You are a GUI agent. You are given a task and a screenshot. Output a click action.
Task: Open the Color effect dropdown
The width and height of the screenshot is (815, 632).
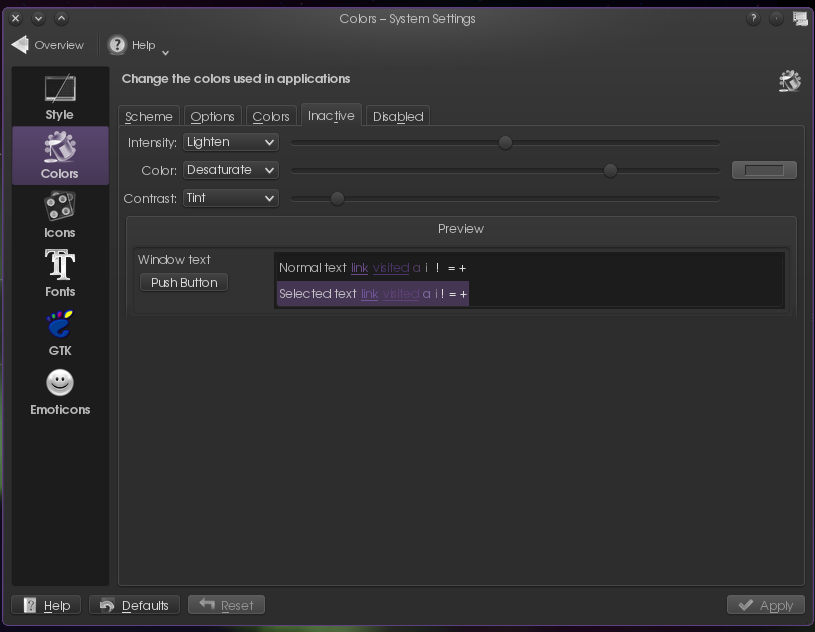[231, 170]
